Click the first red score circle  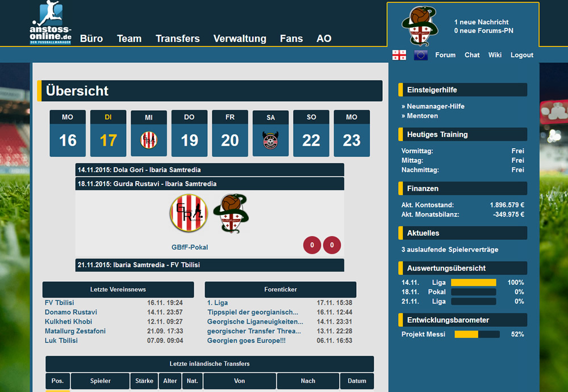pos(312,245)
